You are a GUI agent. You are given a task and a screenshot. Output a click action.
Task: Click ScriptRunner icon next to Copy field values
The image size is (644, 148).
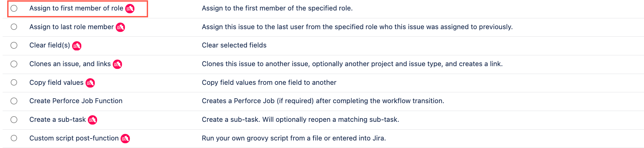[90, 83]
